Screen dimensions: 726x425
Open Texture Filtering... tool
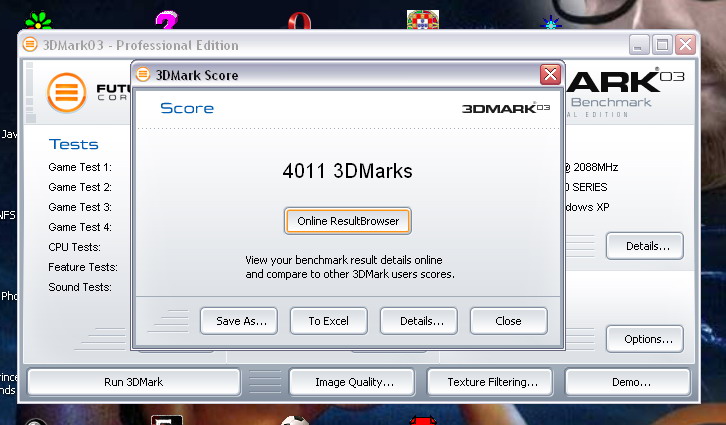[x=490, y=382]
